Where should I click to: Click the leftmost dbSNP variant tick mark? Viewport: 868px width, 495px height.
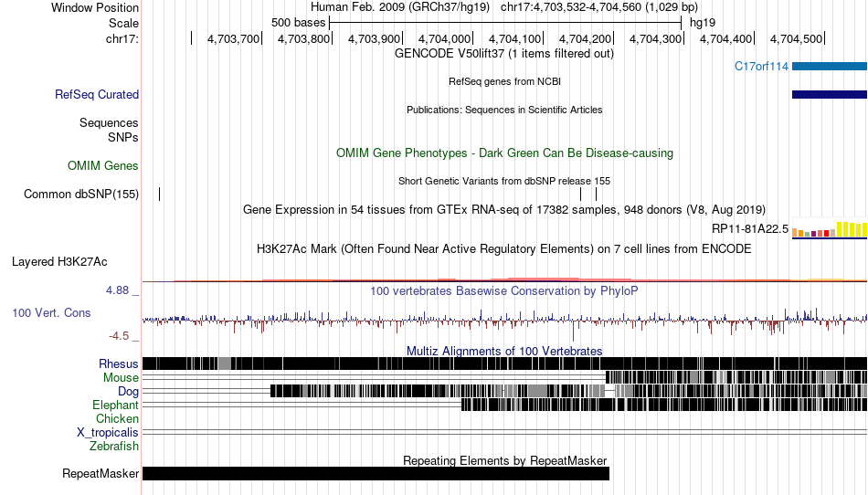(x=159, y=195)
